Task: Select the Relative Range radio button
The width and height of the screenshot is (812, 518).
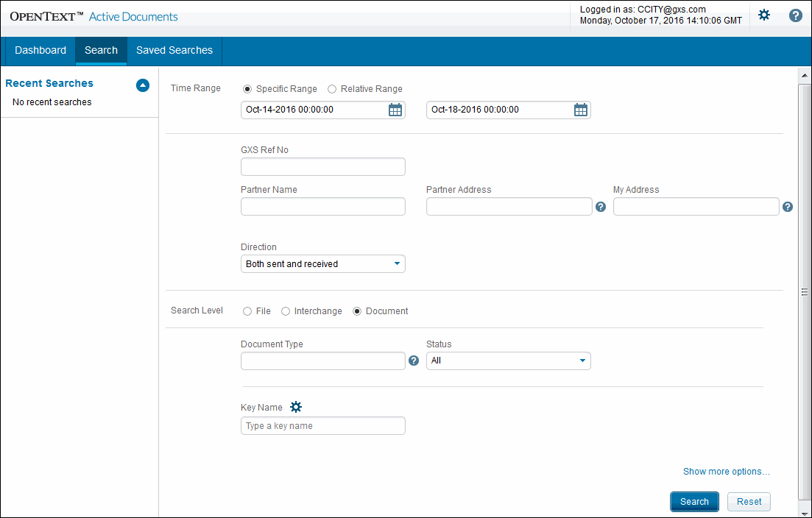Action: click(x=332, y=89)
